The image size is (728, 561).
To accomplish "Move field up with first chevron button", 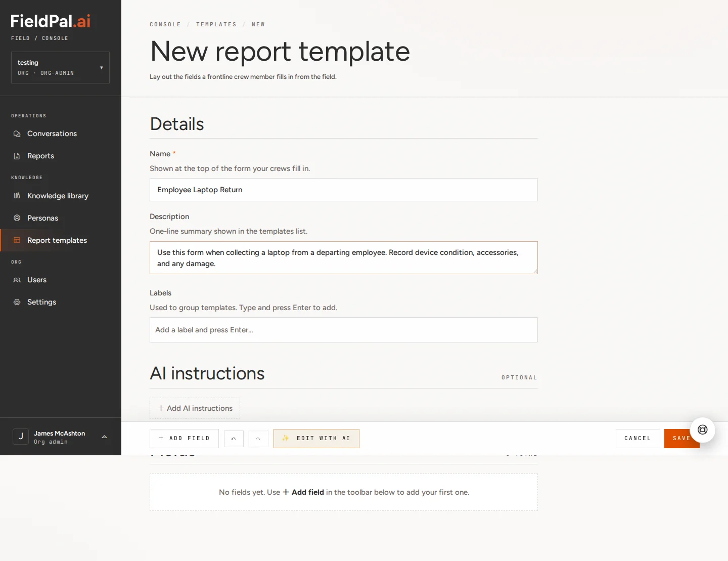I will [x=234, y=439].
